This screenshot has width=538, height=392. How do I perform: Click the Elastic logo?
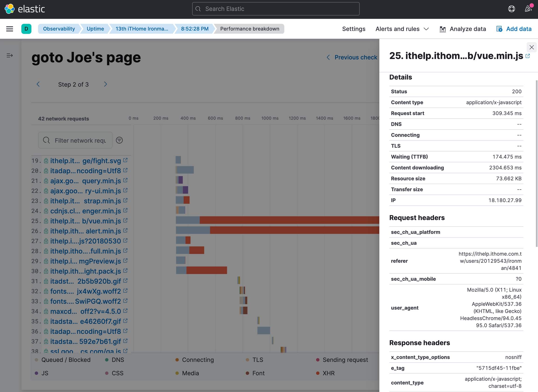click(25, 9)
